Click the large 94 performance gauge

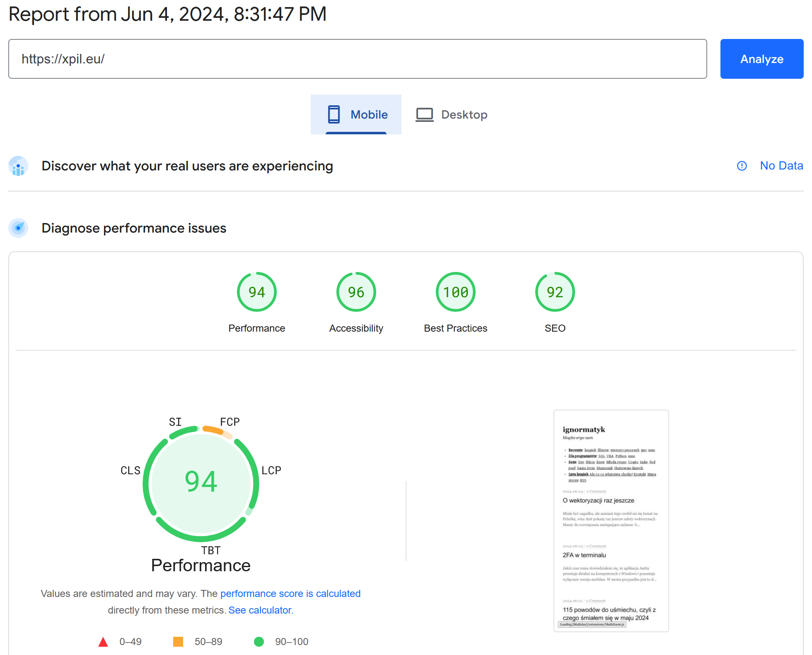(201, 483)
